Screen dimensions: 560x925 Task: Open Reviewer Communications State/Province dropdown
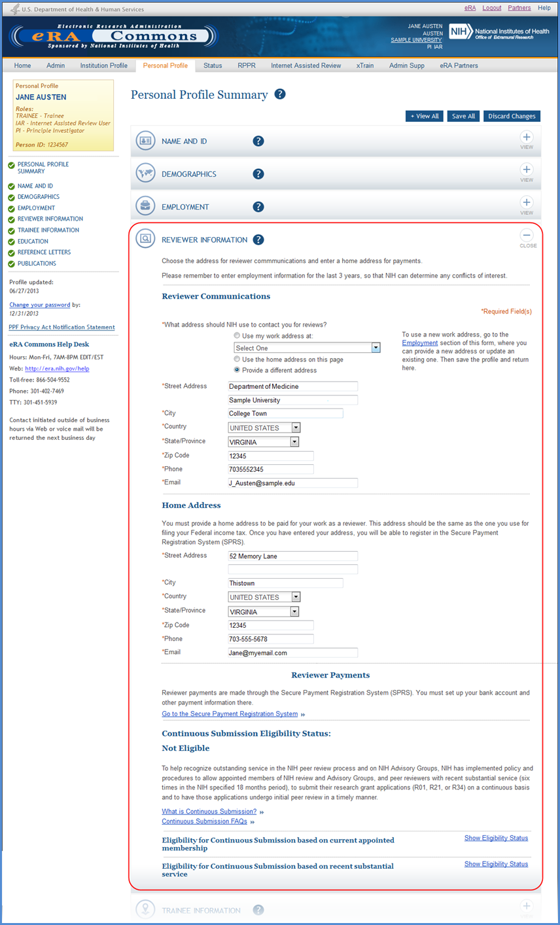point(263,442)
